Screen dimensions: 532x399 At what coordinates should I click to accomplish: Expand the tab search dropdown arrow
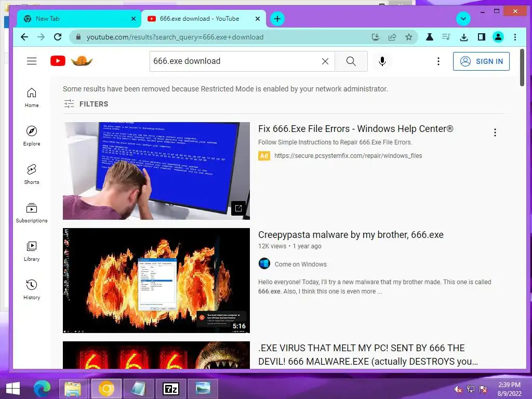point(463,19)
